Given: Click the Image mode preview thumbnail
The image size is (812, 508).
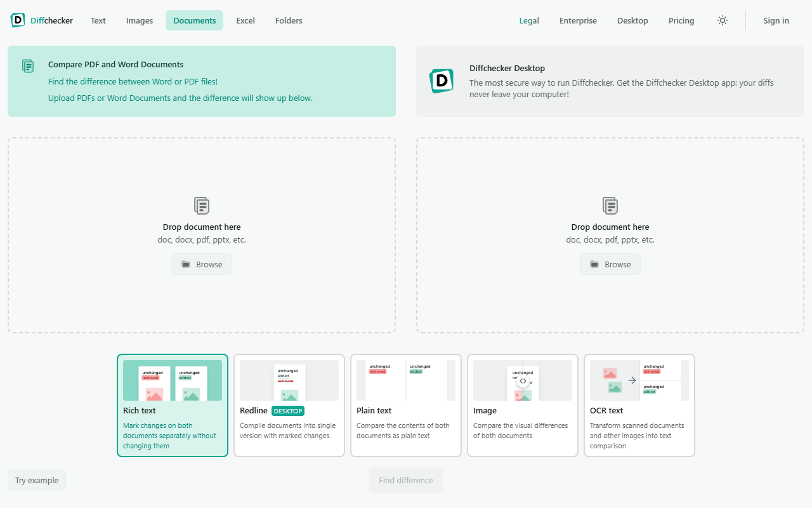Looking at the screenshot, I should (523, 380).
